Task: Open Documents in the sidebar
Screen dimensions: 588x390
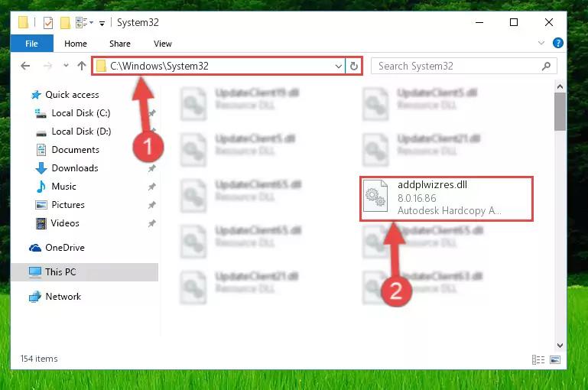Action: pos(76,150)
